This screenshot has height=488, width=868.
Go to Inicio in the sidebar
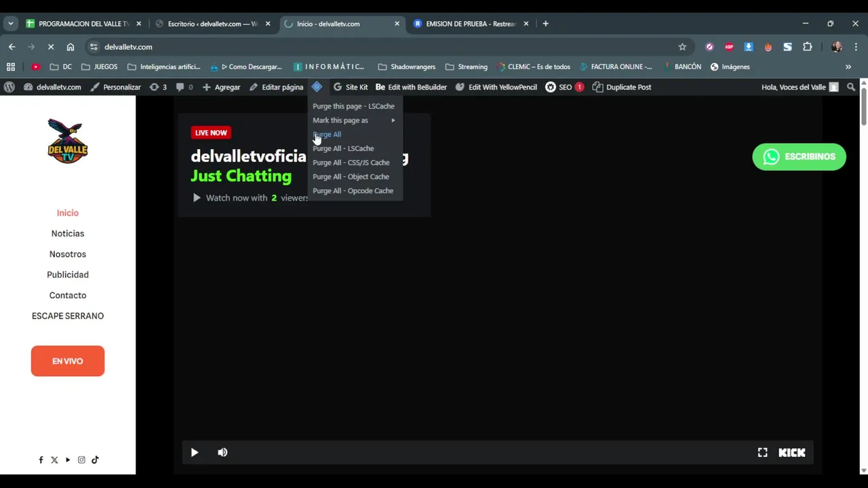tap(68, 213)
